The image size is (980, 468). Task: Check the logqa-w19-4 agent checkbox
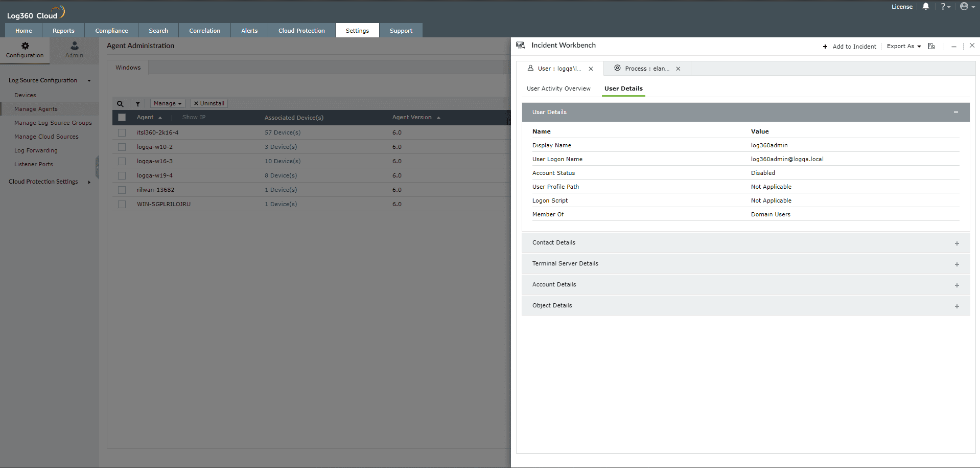coord(122,175)
